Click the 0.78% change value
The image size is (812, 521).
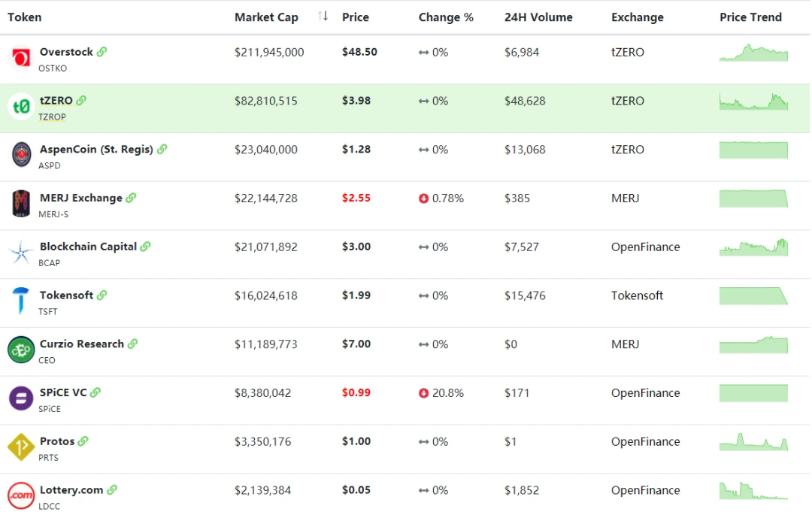(448, 198)
